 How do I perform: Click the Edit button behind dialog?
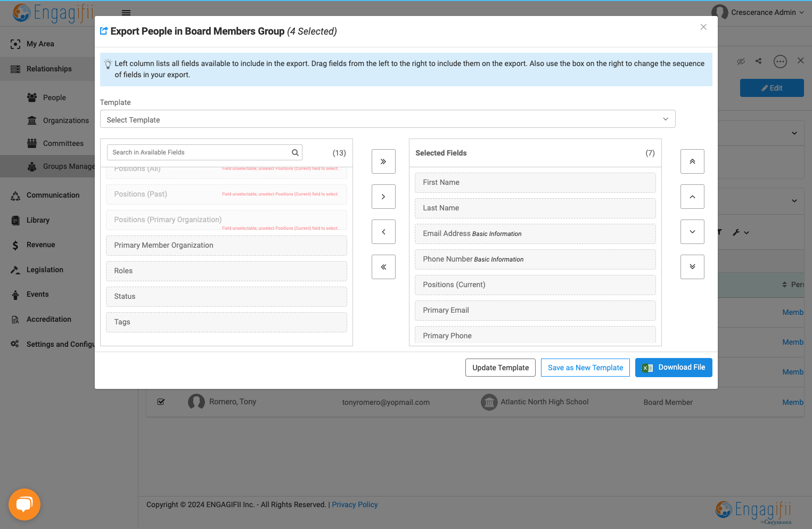coord(772,88)
